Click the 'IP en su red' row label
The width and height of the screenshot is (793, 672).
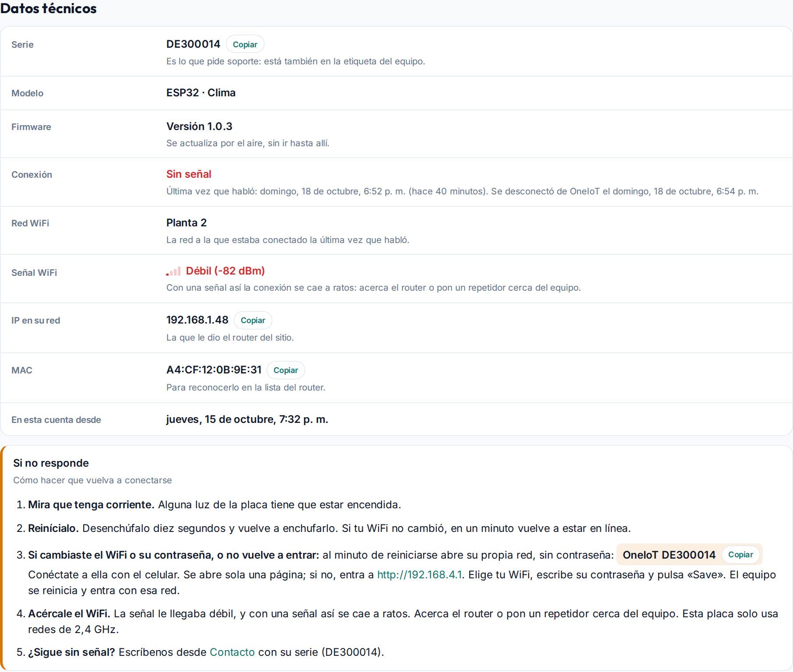[35, 320]
